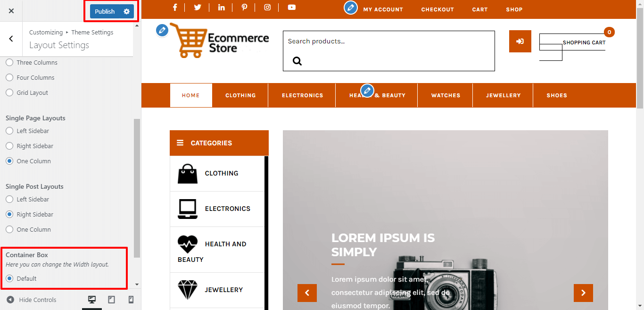This screenshot has width=644, height=310.
Task: Switch to tablet preview device icon
Action: (x=112, y=300)
